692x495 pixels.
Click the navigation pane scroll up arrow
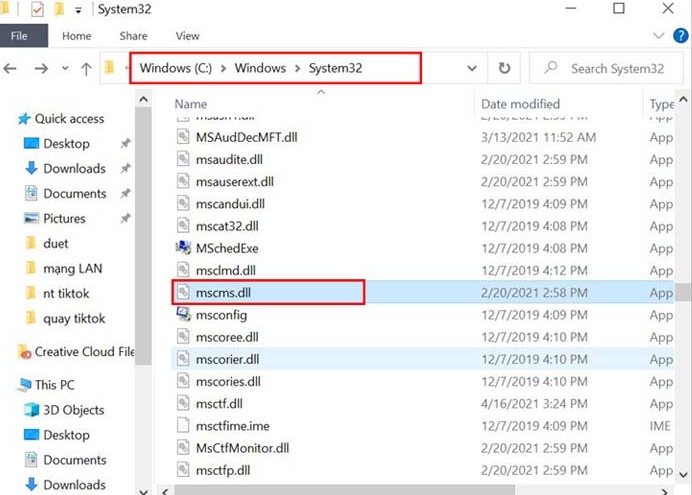[x=143, y=100]
